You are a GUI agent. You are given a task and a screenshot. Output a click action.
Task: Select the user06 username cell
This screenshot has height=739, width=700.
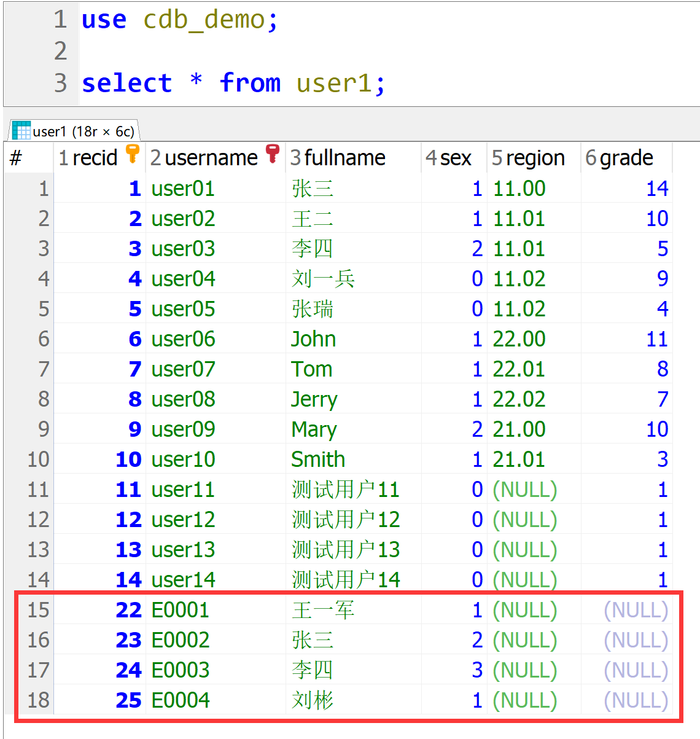(183, 339)
